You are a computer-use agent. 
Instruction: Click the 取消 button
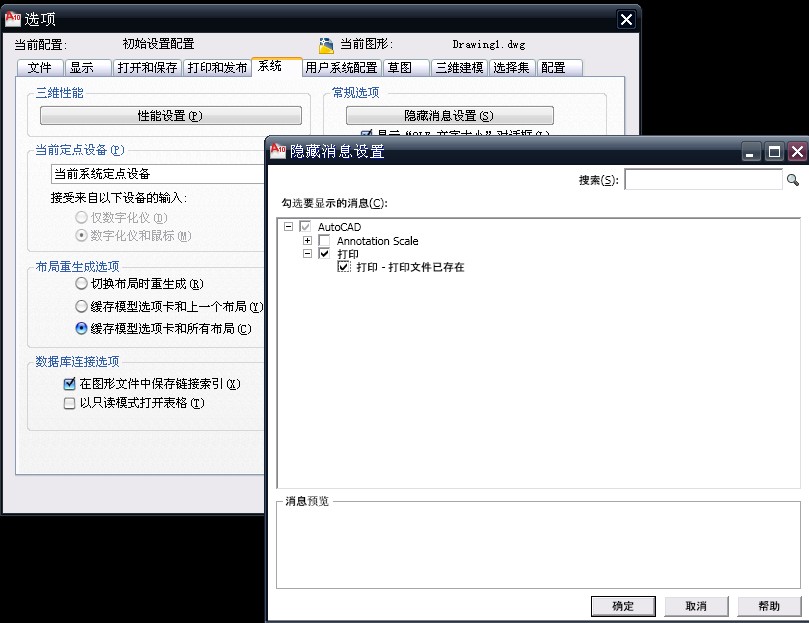pos(696,606)
